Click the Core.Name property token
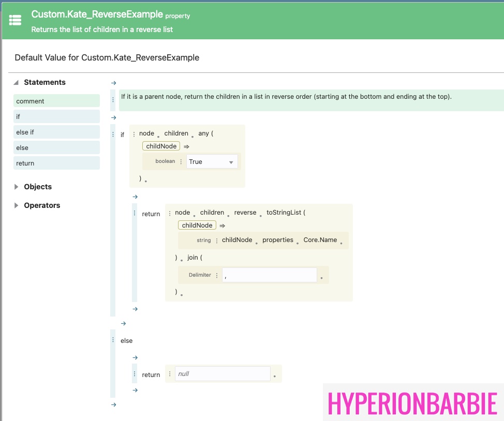Screen dimensions: 504x421 click(x=320, y=240)
